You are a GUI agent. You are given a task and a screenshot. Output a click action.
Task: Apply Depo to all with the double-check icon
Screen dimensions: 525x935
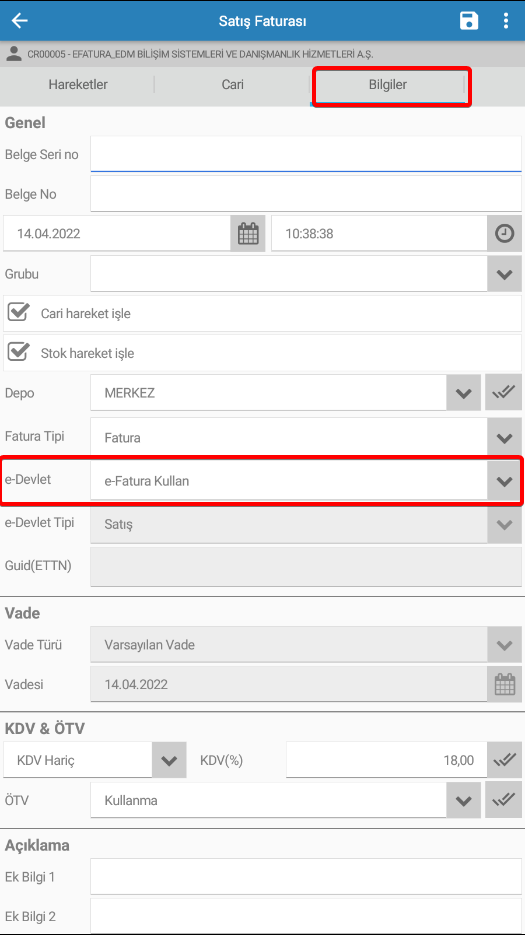504,392
